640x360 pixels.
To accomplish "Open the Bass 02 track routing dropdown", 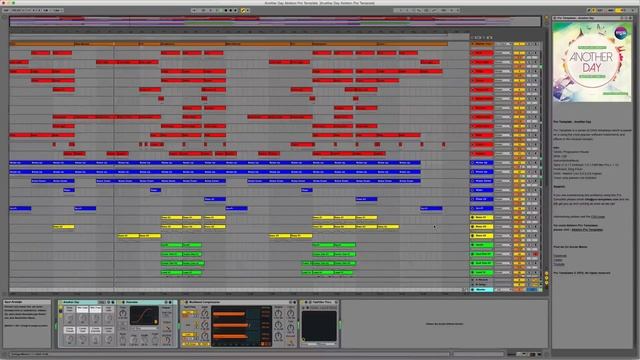I will (x=504, y=227).
